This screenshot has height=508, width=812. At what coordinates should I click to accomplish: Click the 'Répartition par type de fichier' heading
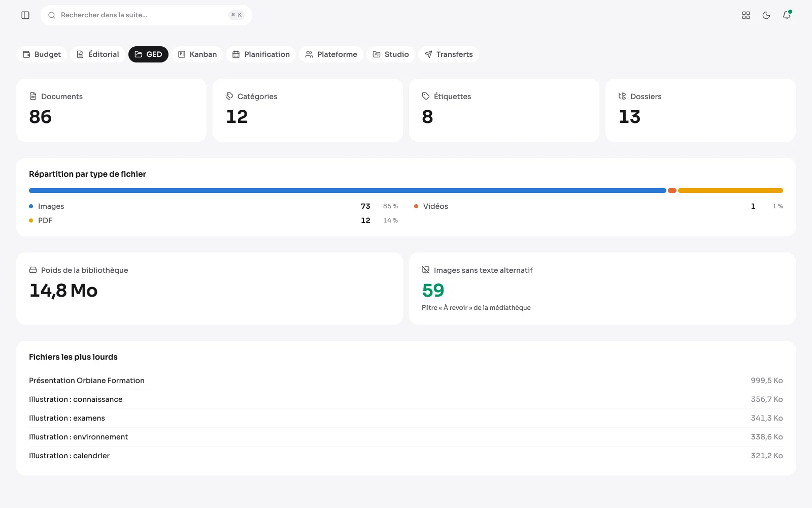tap(87, 174)
